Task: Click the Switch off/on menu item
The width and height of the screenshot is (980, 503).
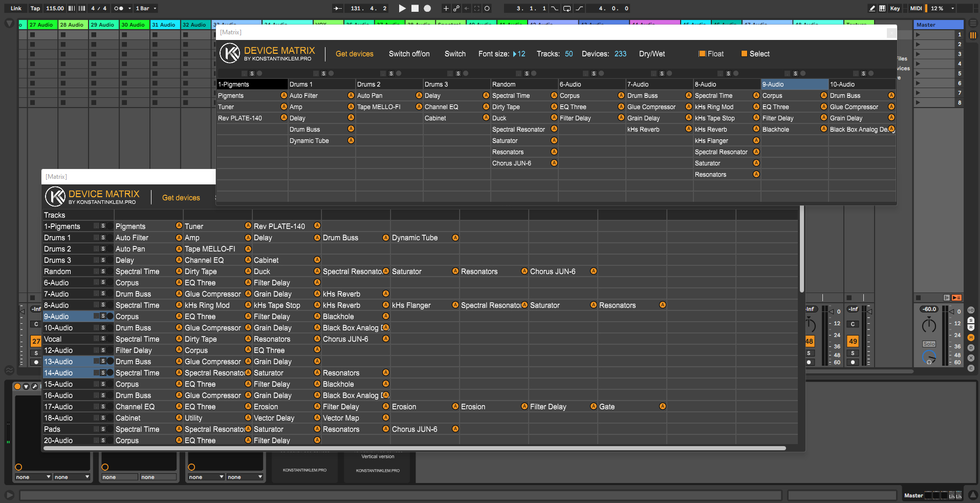Action: coord(409,54)
